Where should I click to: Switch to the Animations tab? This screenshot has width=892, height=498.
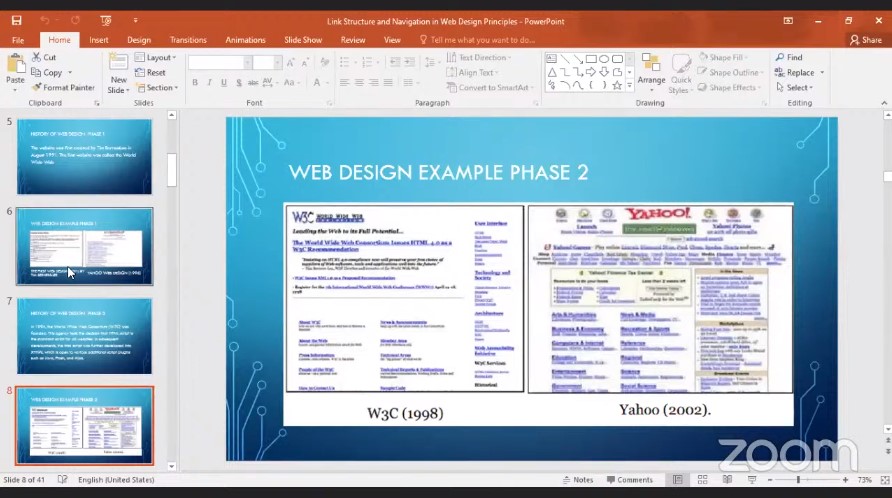[x=245, y=40]
